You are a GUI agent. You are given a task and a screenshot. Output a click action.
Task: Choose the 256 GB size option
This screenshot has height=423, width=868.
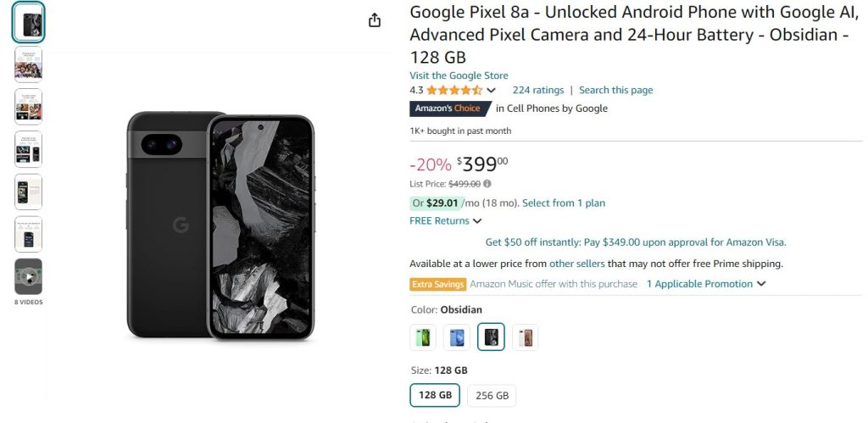(492, 395)
